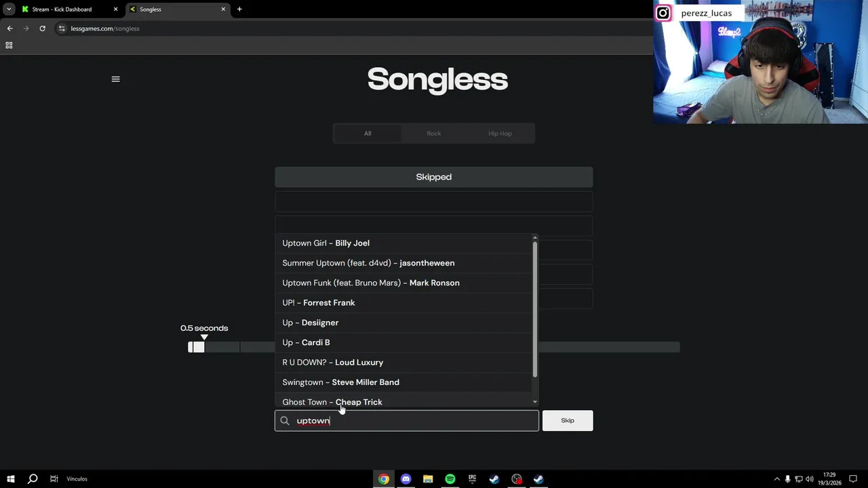Open Task View on taskbar
The width and height of the screenshot is (868, 488).
point(54,479)
